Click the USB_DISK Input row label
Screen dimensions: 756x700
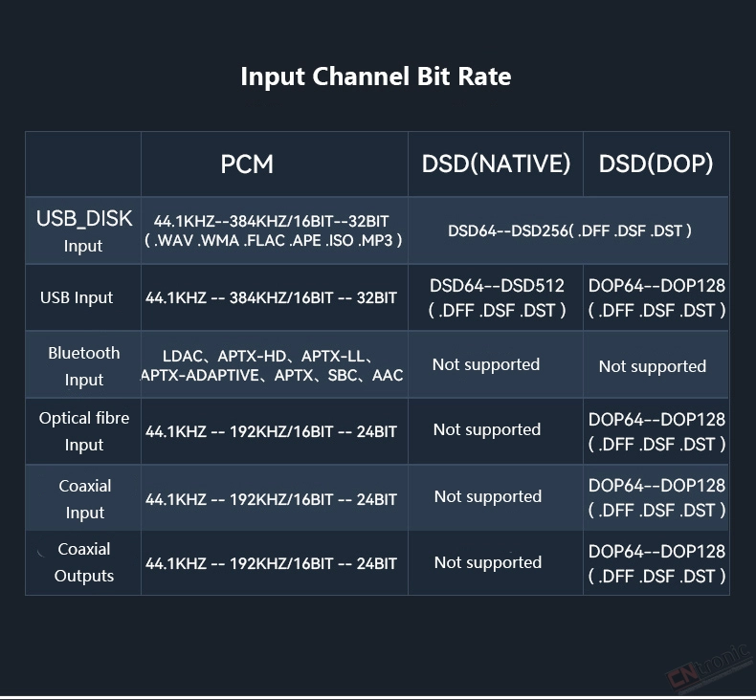[84, 231]
